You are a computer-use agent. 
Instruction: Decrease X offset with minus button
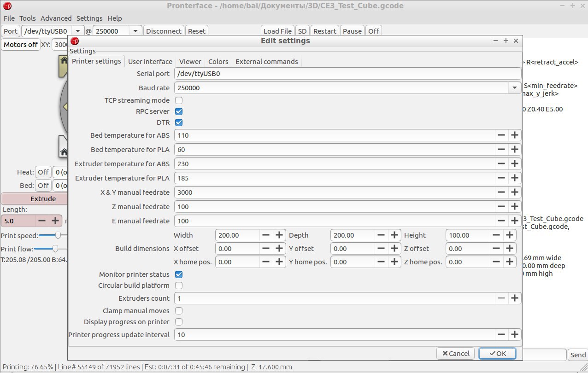coord(266,249)
